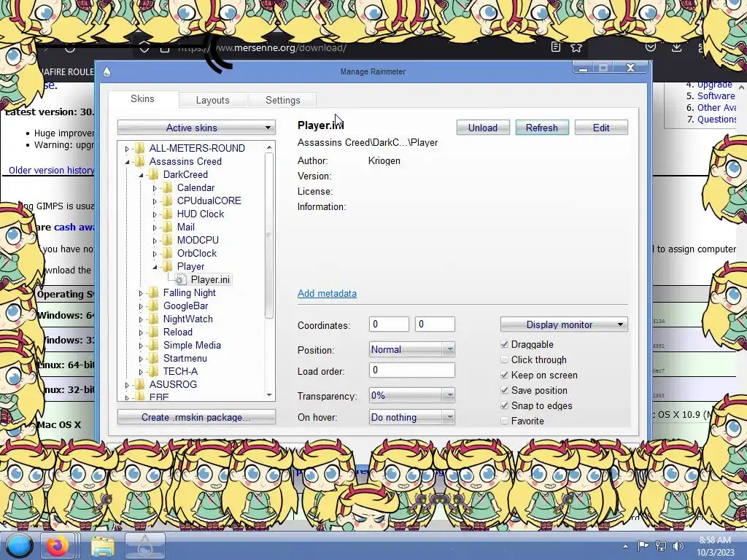Image resolution: width=747 pixels, height=560 pixels.
Task: Open the On hover combo box
Action: click(x=411, y=417)
